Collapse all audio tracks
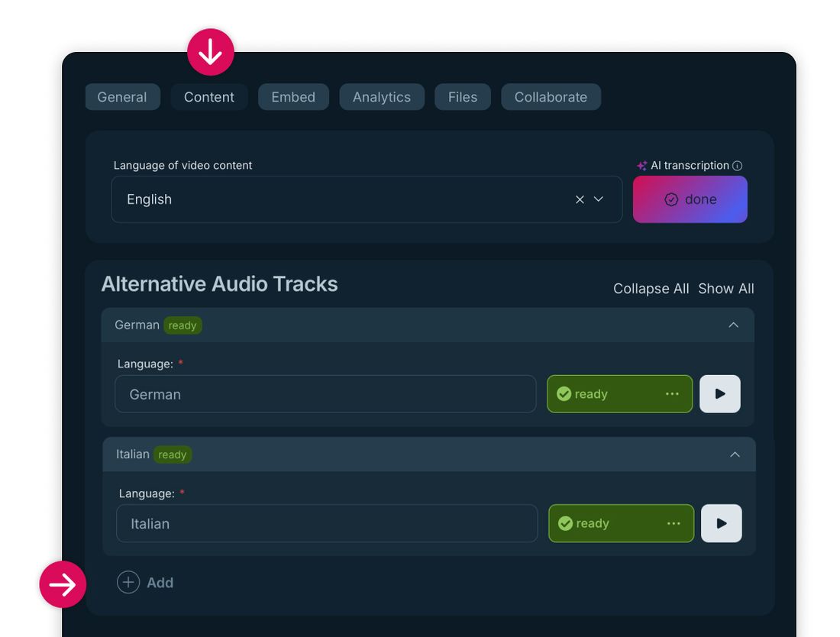Image resolution: width=840 pixels, height=637 pixels. 651,289
